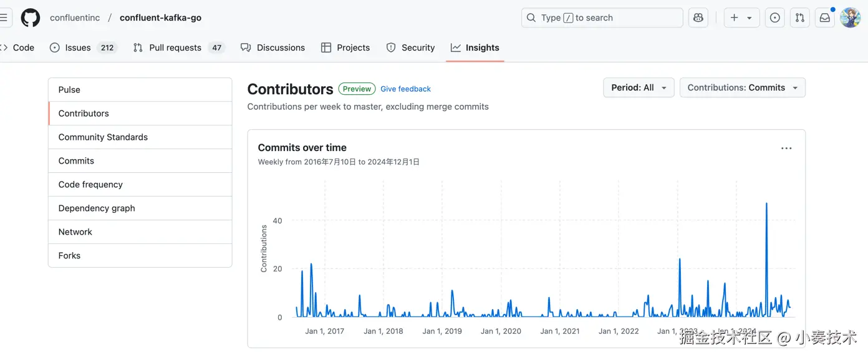Open the chart three-dots options menu

pos(786,149)
